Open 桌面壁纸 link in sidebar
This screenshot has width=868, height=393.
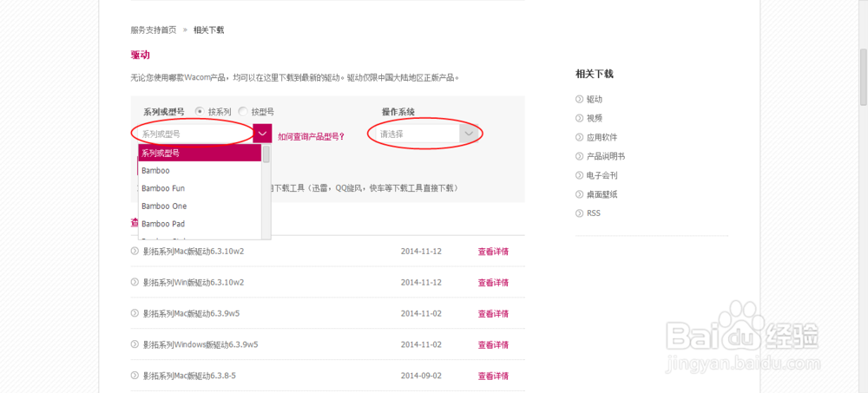pos(602,194)
